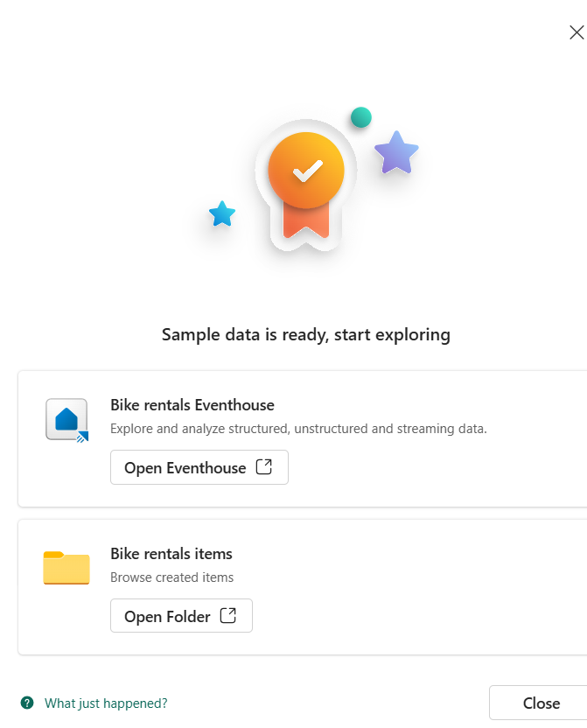Dismiss dialog with the X icon
The height and width of the screenshot is (728, 587).
tap(577, 32)
